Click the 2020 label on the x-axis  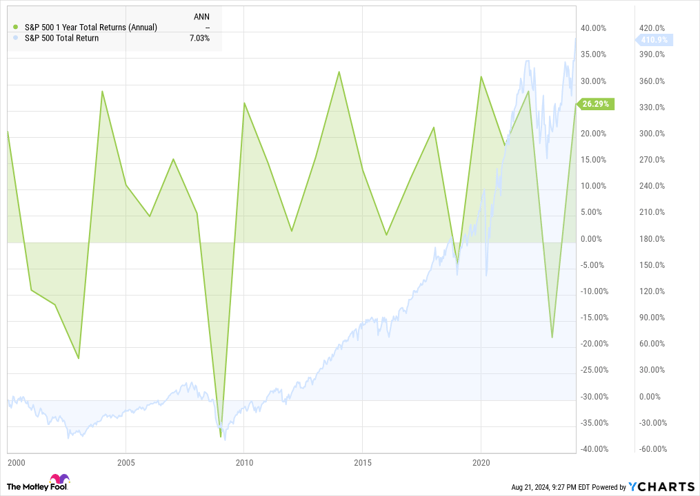click(481, 463)
